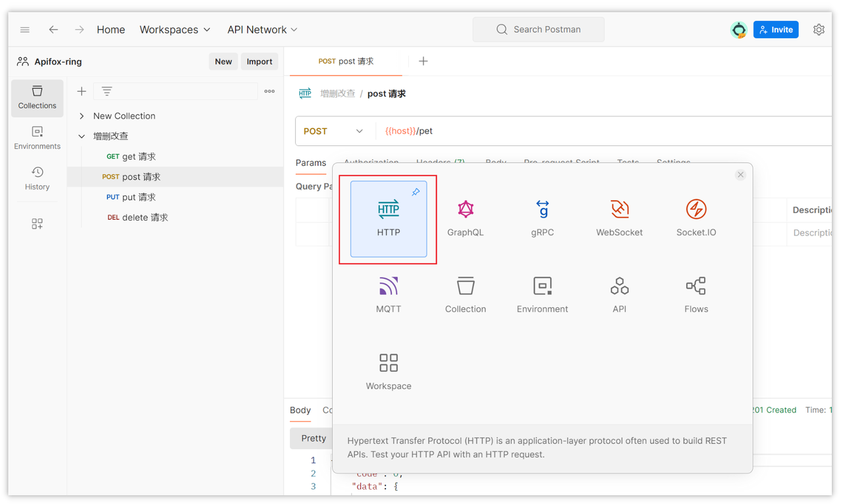Choose the WebSocket tile

click(x=620, y=219)
